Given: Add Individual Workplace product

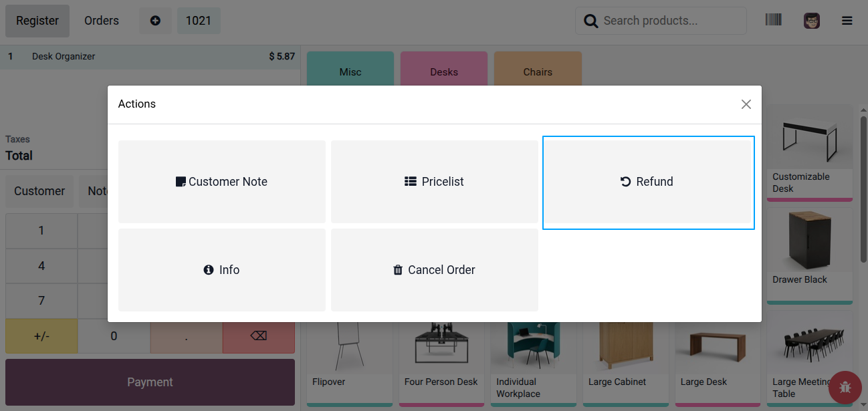Looking at the screenshot, I should tap(534, 364).
